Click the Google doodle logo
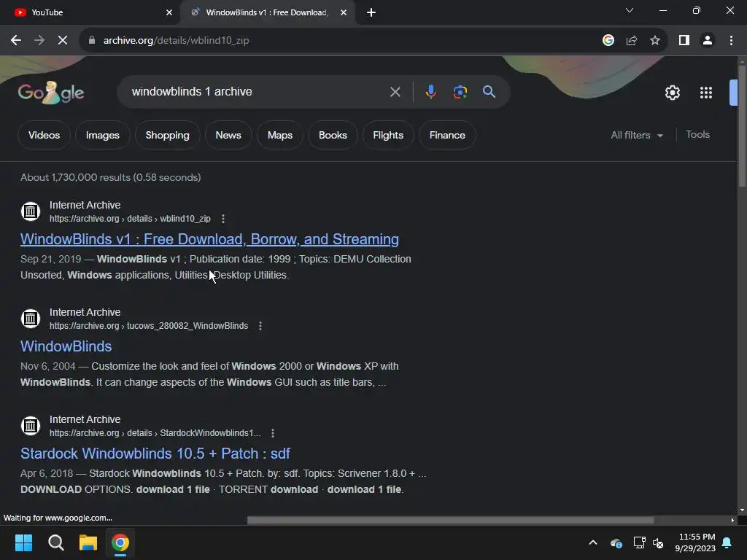Image resolution: width=747 pixels, height=560 pixels. tap(51, 93)
